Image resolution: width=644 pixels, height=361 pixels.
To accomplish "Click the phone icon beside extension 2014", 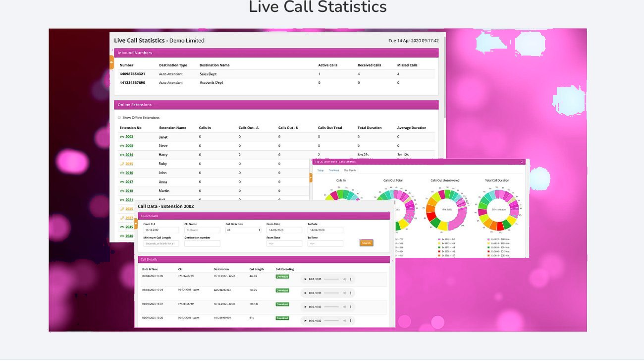I will [122, 155].
